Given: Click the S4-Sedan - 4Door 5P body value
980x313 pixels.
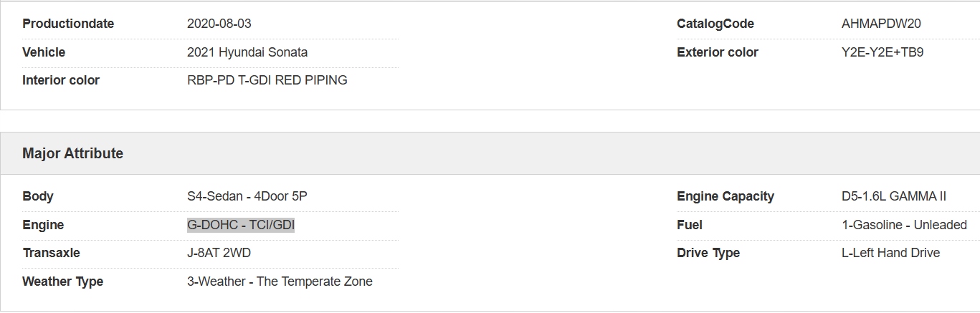Looking at the screenshot, I should coord(247,196).
